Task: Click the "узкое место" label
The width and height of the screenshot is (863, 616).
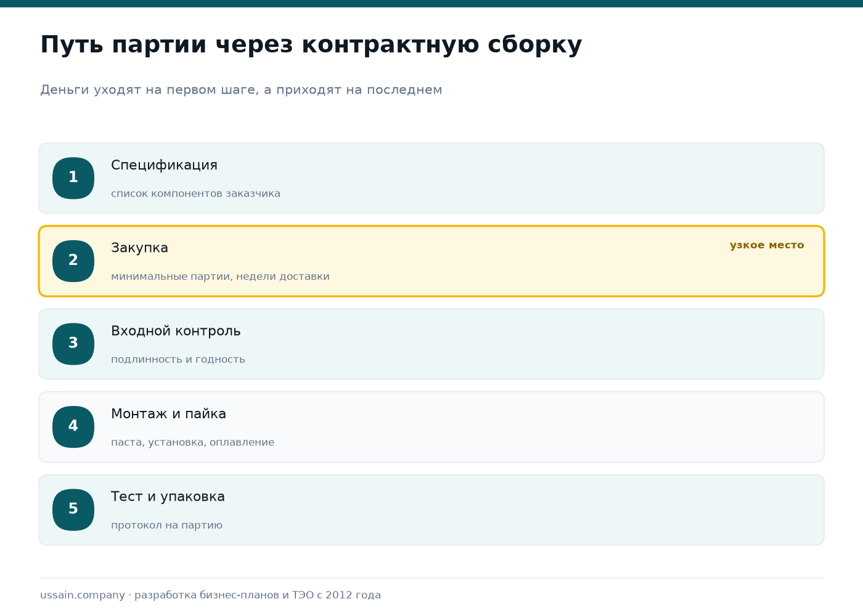Action: pyautogui.click(x=767, y=245)
